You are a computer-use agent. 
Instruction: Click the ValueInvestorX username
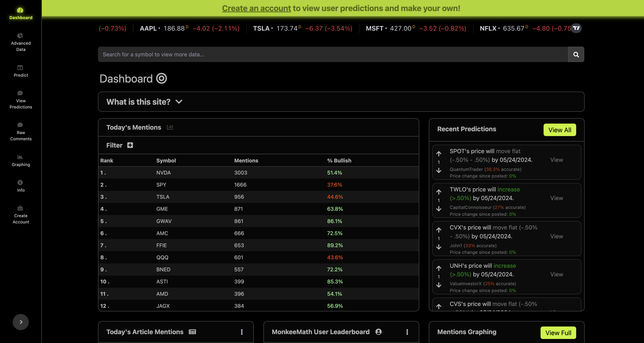point(465,283)
